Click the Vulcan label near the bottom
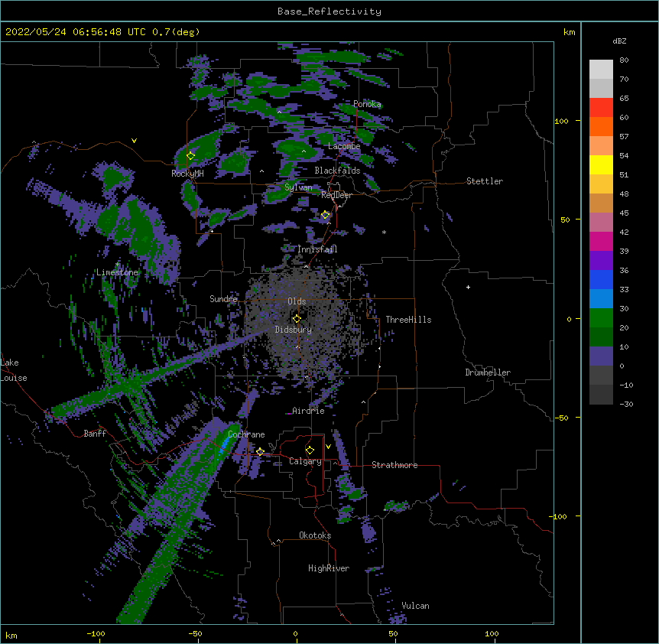The height and width of the screenshot is (644, 659). (x=415, y=606)
